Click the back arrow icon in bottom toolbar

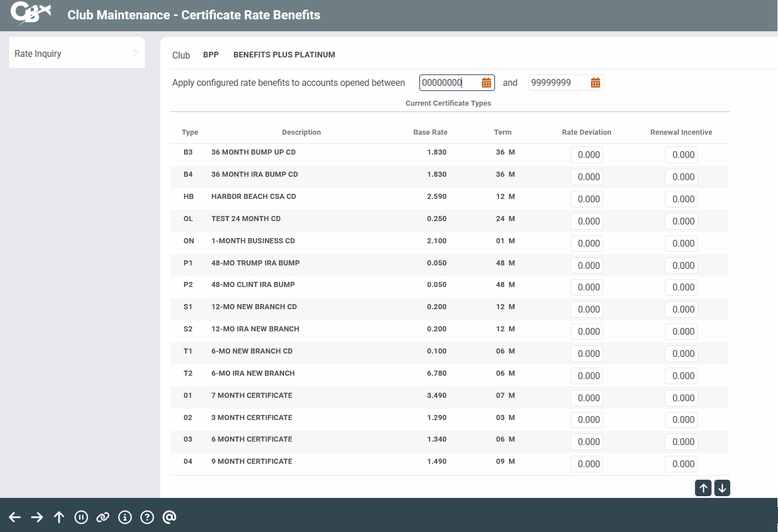coord(15,517)
